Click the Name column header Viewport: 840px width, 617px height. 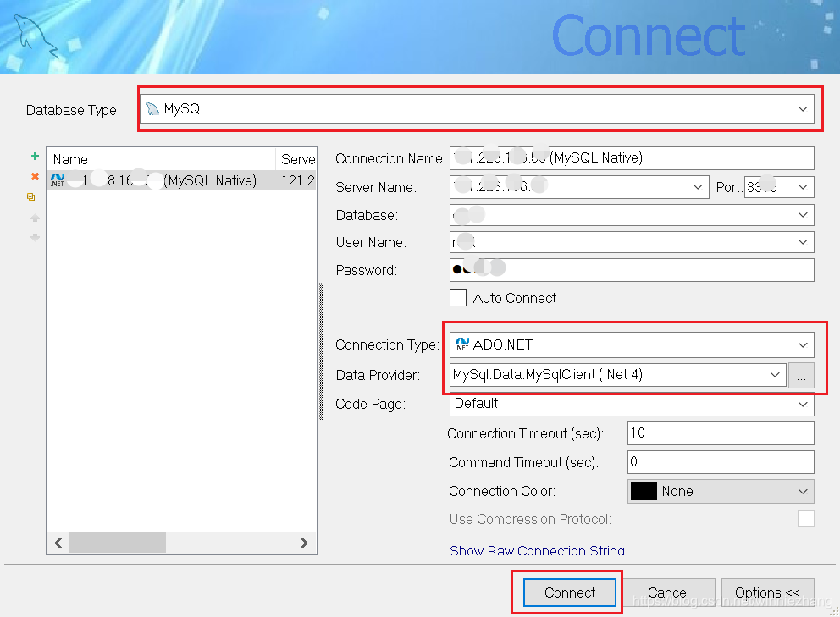pyautogui.click(x=161, y=159)
